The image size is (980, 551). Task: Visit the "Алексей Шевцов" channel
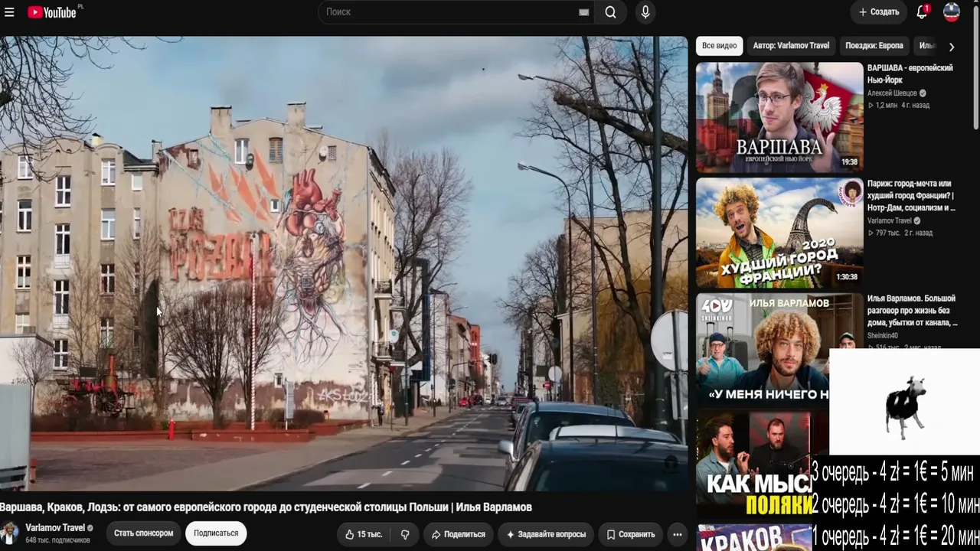(x=892, y=93)
